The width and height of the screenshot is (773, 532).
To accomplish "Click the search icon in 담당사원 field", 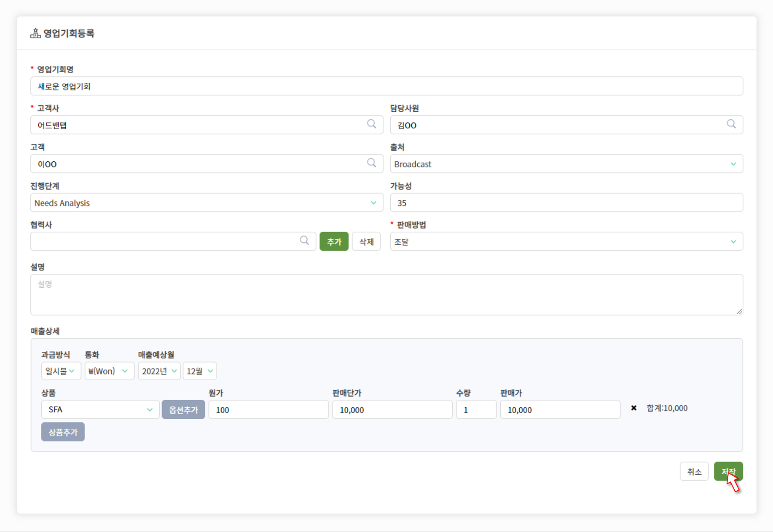I will [x=731, y=124].
